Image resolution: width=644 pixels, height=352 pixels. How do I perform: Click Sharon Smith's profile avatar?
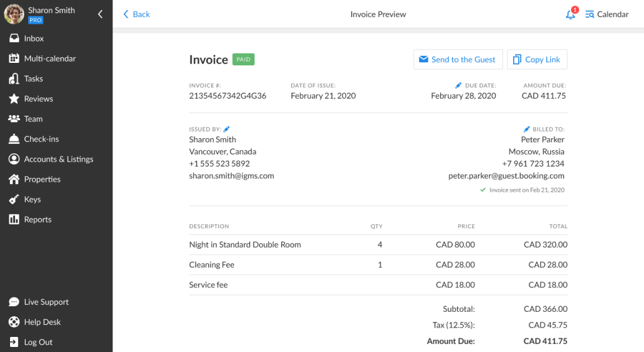[14, 14]
